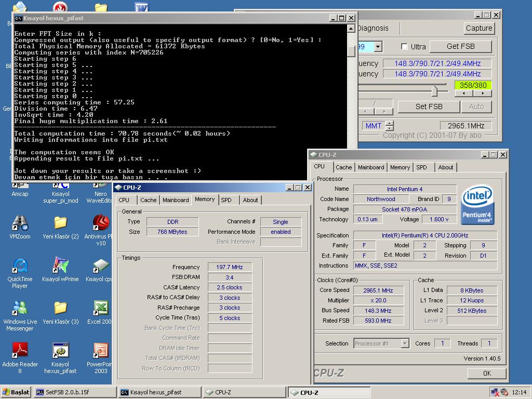This screenshot has width=532, height=399.
Task: Click the taskbar clock 12:14
Action: [x=519, y=392]
